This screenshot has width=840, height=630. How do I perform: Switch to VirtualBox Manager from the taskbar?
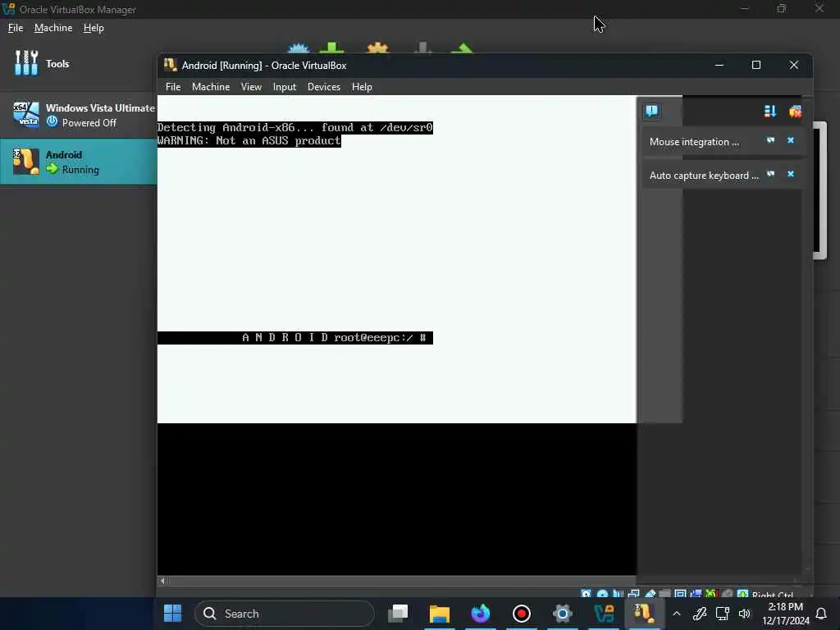pyautogui.click(x=604, y=613)
